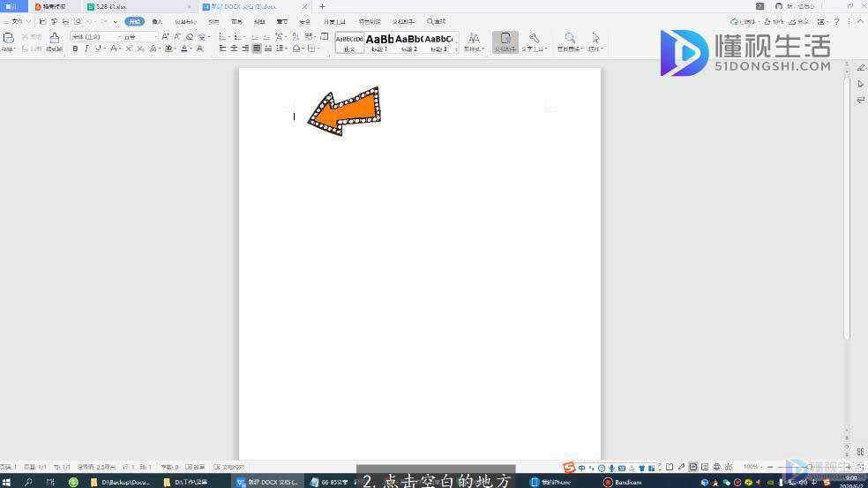Expand the line spacing dropdown
Screen dimensions: 868x488
(286, 49)
